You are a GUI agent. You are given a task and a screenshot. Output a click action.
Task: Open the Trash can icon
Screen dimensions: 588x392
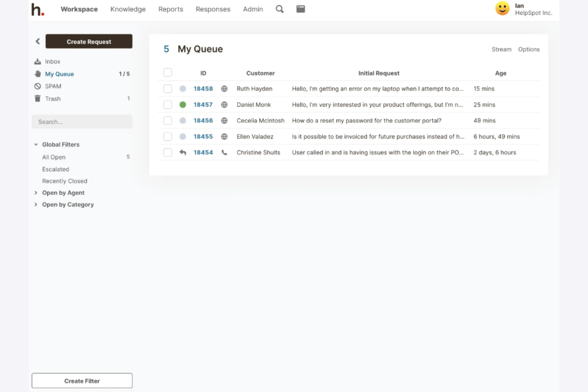point(37,98)
